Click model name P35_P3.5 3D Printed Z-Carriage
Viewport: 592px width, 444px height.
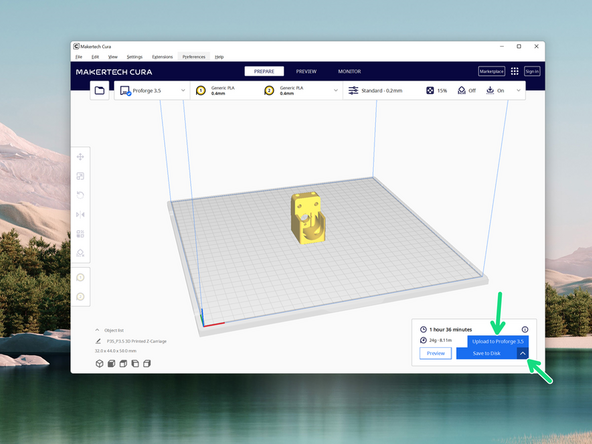(136, 341)
